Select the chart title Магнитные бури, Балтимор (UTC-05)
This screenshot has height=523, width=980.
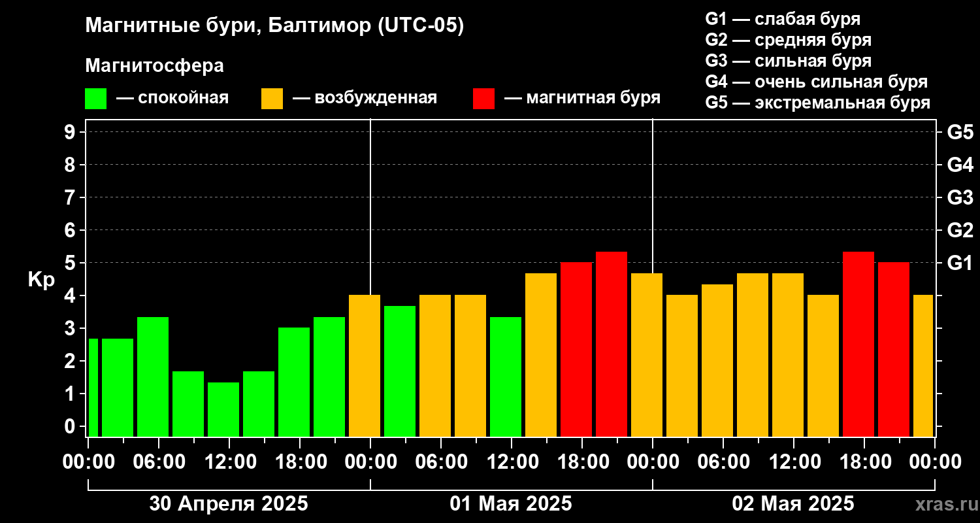coord(274,26)
